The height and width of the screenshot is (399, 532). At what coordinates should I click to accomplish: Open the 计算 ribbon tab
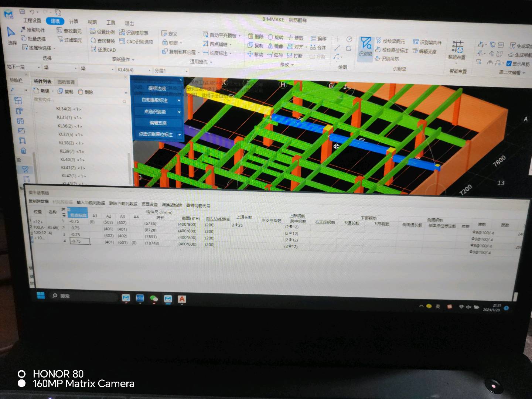74,21
